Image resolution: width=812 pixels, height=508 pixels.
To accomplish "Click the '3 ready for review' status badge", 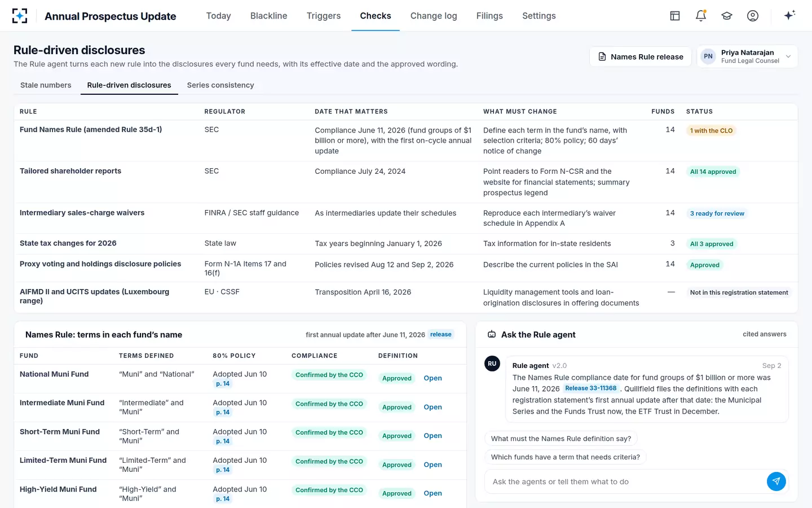I will pos(717,213).
